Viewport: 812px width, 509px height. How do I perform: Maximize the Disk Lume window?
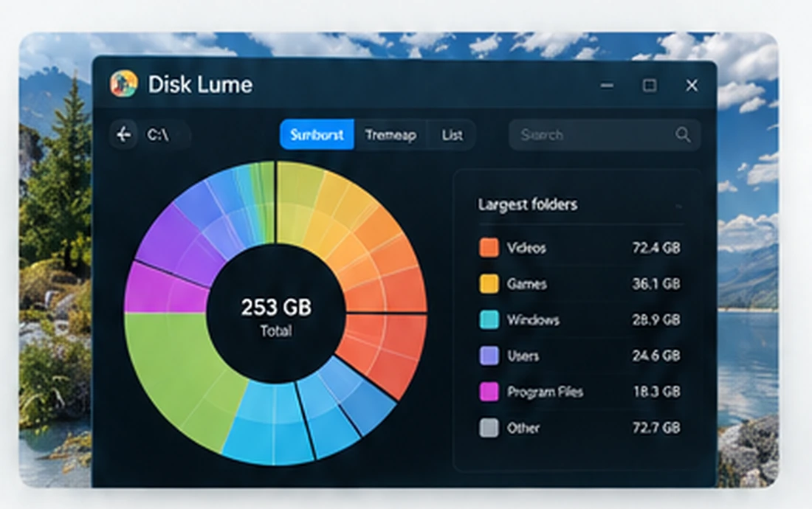click(650, 86)
